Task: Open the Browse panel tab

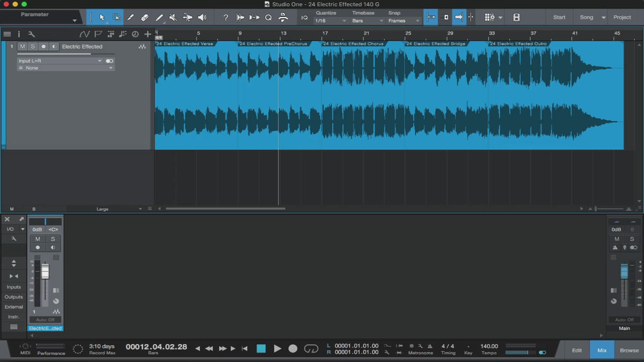Action: 629,350
